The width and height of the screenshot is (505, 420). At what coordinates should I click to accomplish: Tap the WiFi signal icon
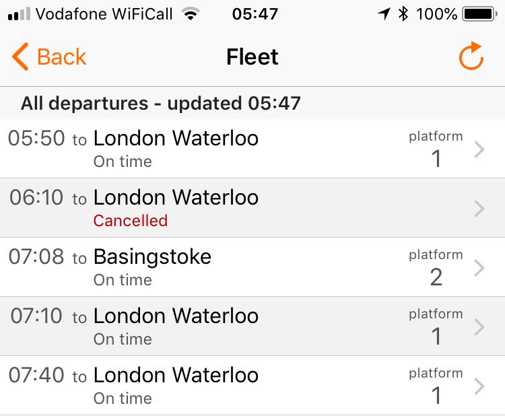point(191,14)
